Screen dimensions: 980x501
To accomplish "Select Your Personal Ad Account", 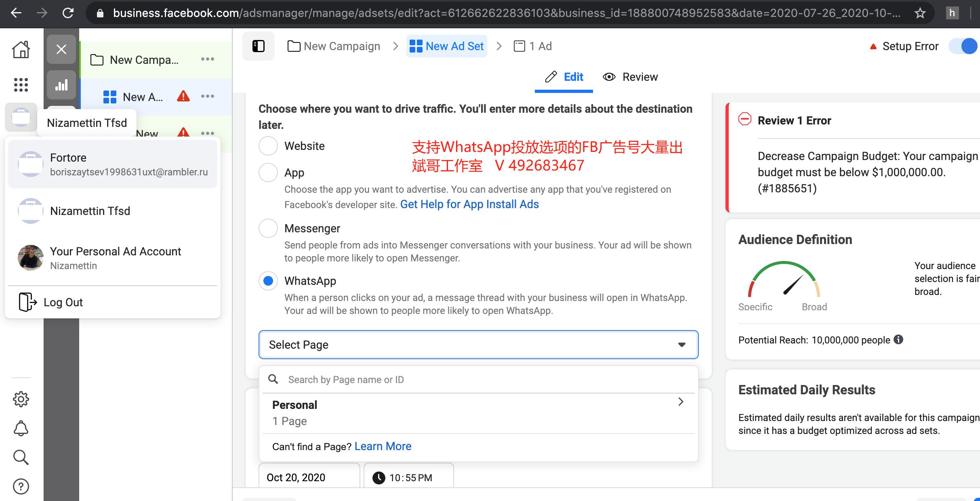I will [113, 258].
